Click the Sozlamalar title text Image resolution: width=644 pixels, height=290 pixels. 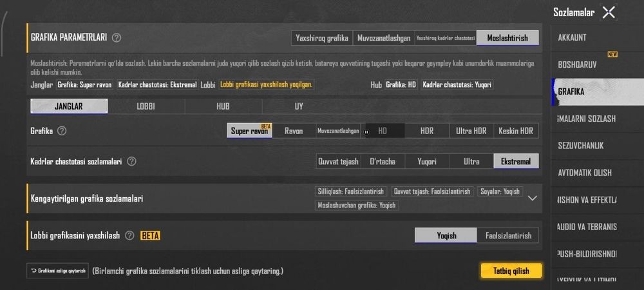(x=574, y=12)
